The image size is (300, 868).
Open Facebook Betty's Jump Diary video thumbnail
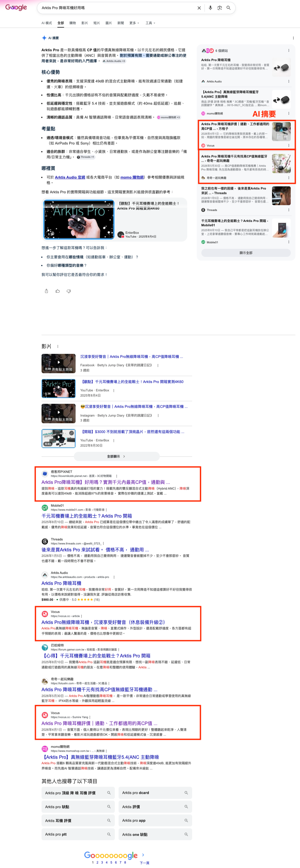click(59, 363)
